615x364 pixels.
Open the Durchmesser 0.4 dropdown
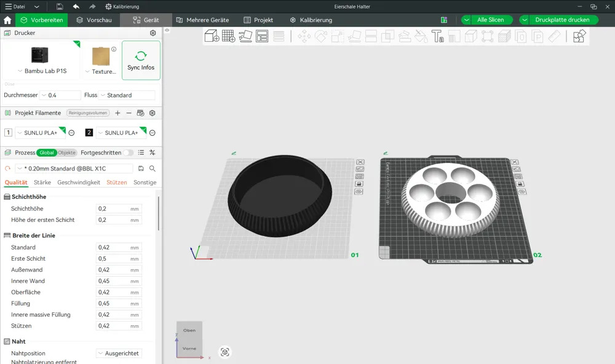tap(60, 95)
